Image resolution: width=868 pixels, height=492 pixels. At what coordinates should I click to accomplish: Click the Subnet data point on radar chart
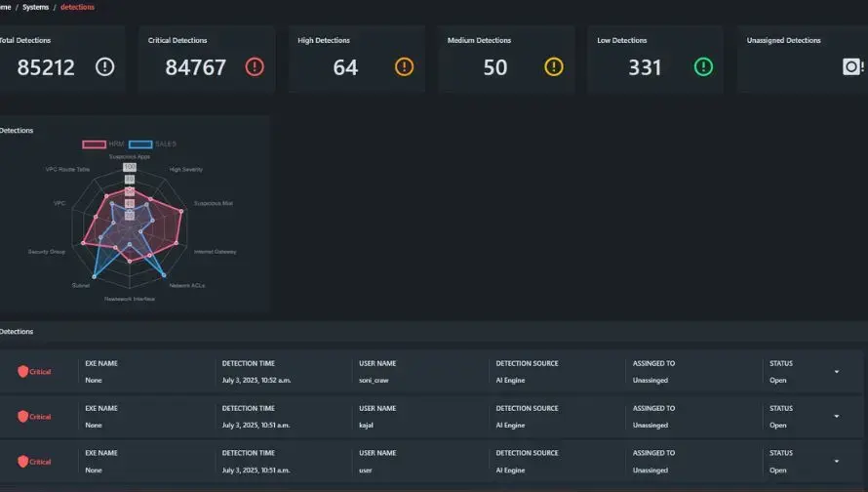[x=94, y=276]
